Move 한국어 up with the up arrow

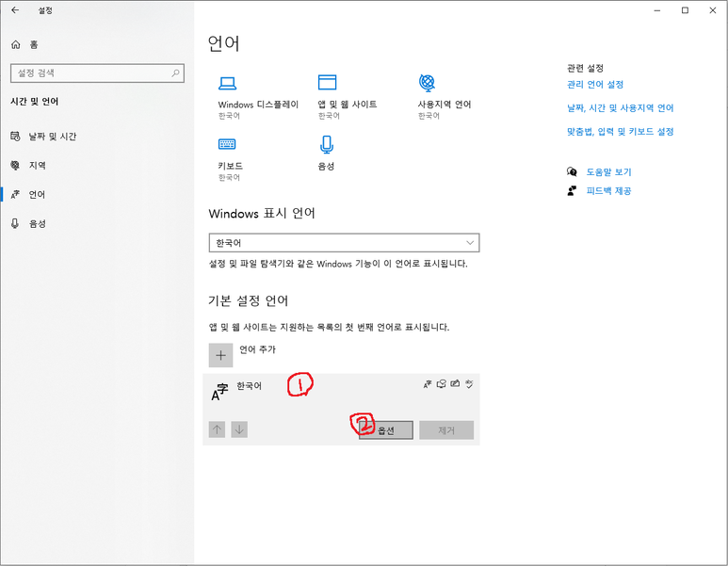(x=217, y=429)
